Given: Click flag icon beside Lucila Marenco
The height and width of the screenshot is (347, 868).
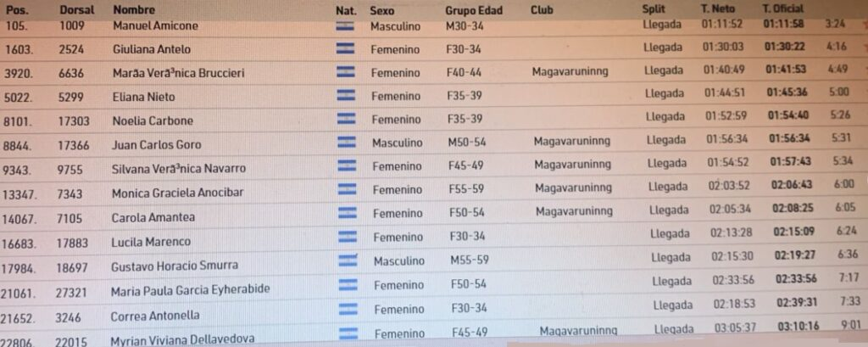Looking at the screenshot, I should point(347,236).
